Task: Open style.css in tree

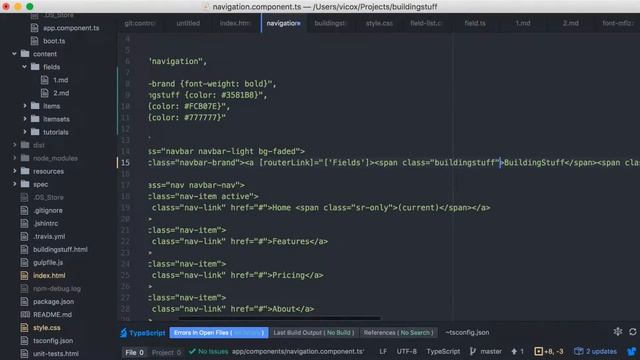Action: [x=47, y=328]
